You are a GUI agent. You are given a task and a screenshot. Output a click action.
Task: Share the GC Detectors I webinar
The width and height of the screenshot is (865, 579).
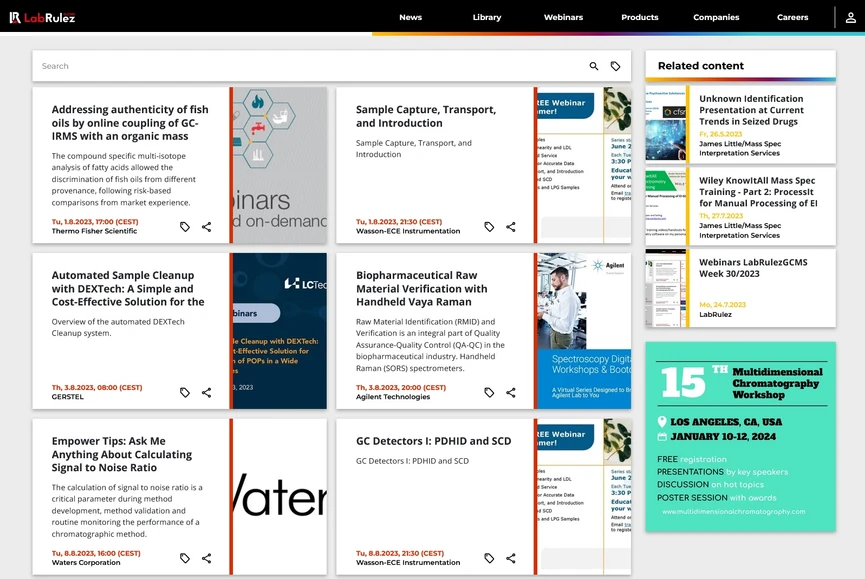[x=511, y=558]
